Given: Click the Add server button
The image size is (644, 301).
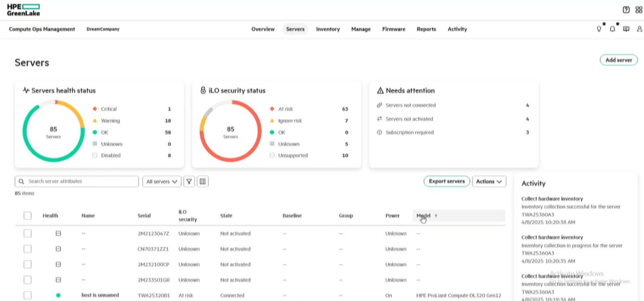Looking at the screenshot, I should click(619, 60).
